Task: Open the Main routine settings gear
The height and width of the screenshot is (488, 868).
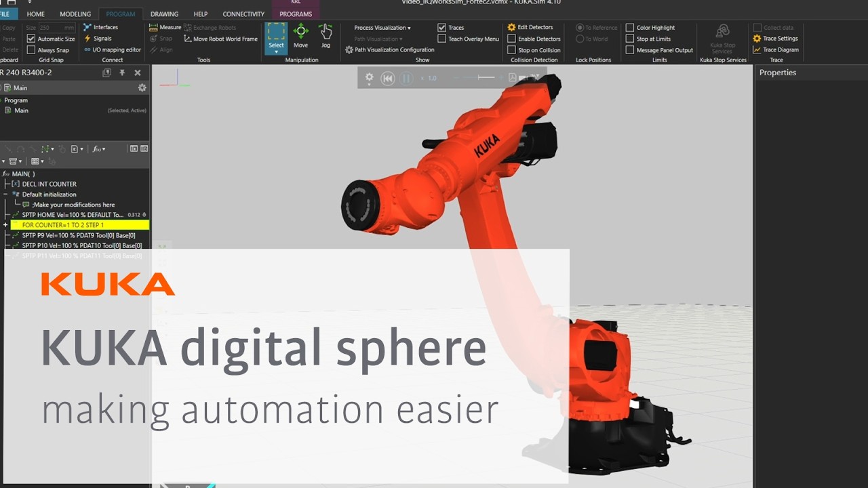Action: coord(142,87)
